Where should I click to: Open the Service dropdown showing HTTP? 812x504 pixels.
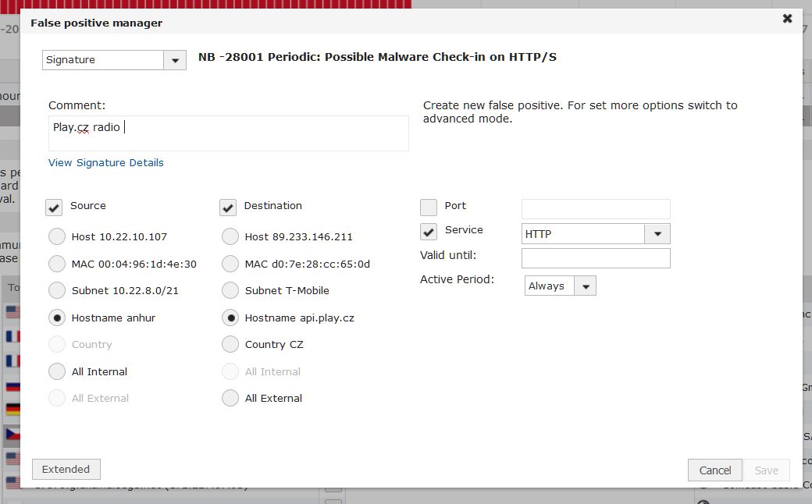tap(657, 233)
